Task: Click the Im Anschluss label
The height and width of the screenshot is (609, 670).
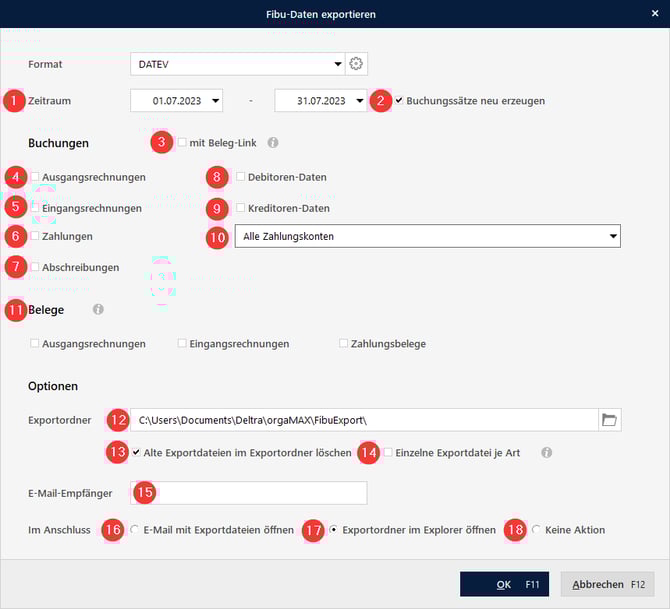Action: (x=59, y=530)
